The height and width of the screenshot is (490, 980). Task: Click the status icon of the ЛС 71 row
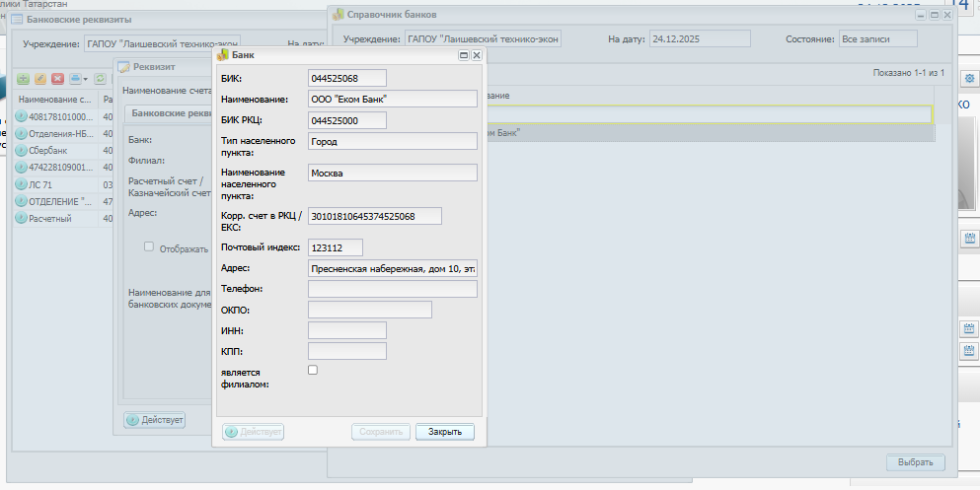pos(22,184)
